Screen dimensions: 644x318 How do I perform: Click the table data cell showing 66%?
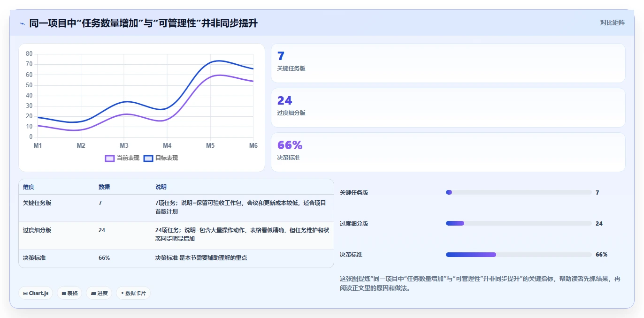[104, 258]
